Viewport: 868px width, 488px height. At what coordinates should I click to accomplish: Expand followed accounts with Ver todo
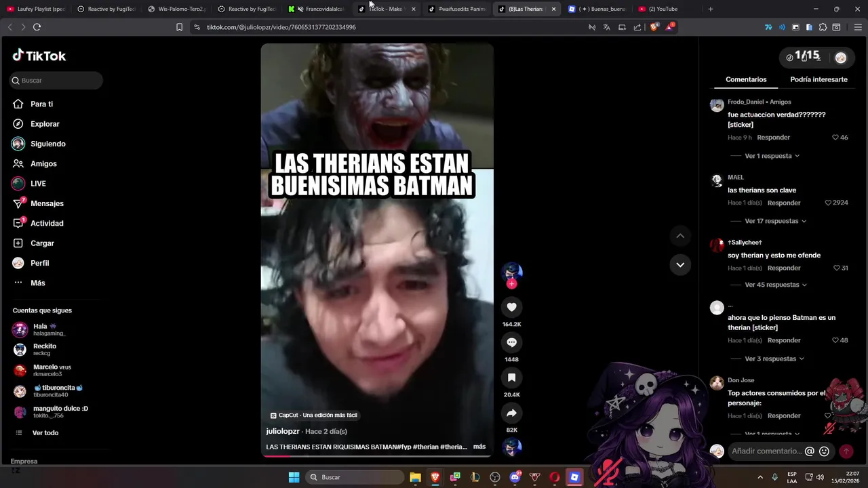(x=45, y=432)
